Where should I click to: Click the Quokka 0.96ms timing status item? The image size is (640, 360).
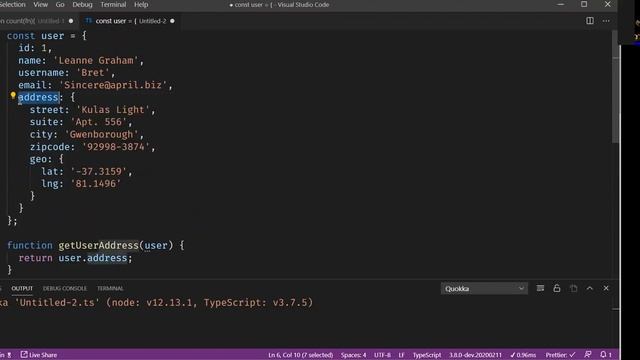(523, 355)
